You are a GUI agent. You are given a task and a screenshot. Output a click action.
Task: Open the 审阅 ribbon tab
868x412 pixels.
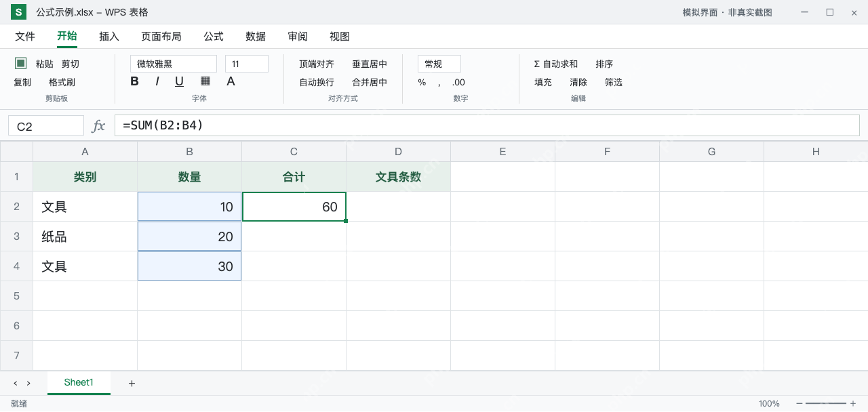click(298, 37)
